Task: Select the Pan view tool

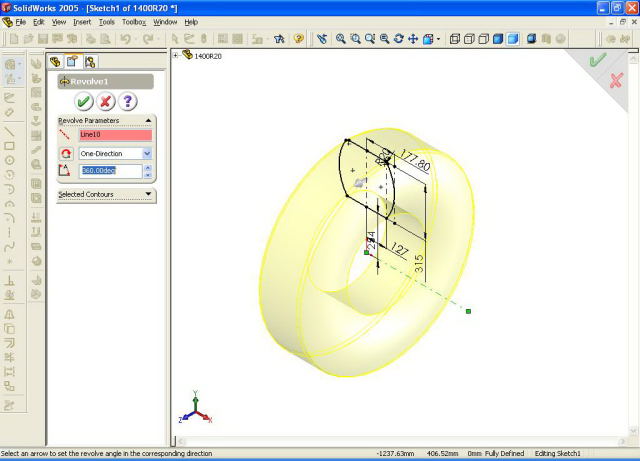Action: [411, 39]
